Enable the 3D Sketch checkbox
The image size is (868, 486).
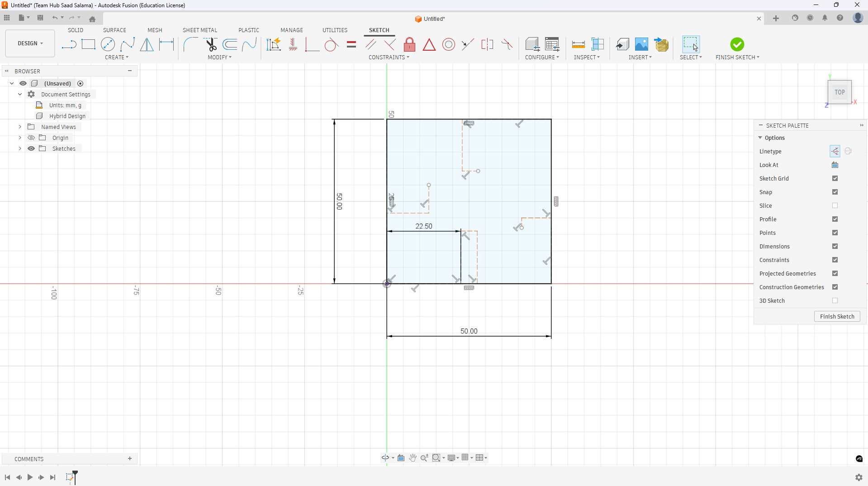click(835, 300)
